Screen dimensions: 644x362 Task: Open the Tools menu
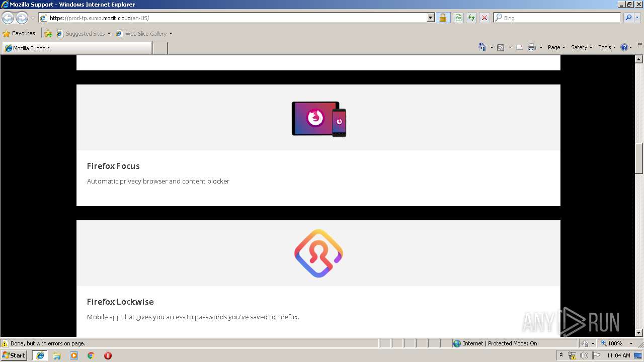pyautogui.click(x=607, y=47)
